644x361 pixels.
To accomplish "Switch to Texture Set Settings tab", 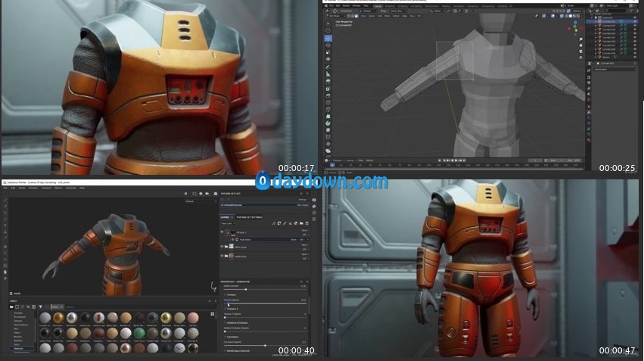I will (249, 217).
